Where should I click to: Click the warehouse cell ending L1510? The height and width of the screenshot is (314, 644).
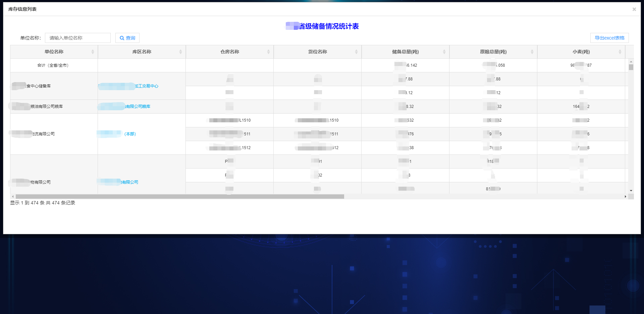pyautogui.click(x=230, y=120)
